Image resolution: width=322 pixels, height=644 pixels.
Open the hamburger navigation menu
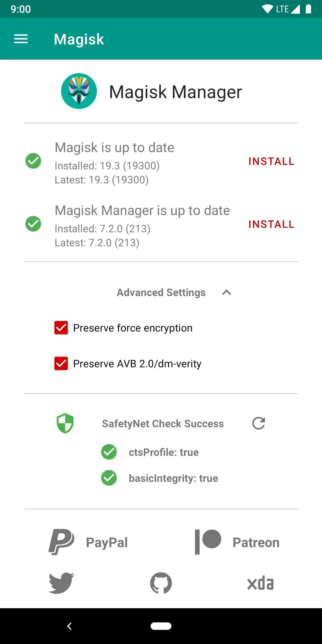tap(21, 39)
